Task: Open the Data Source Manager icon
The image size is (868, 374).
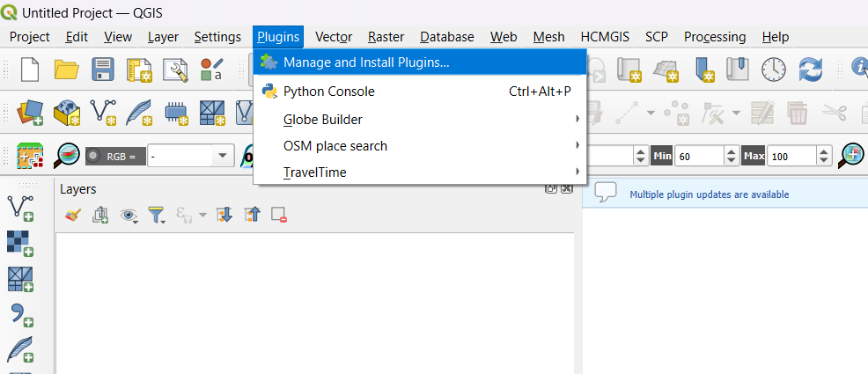Action: (x=29, y=113)
